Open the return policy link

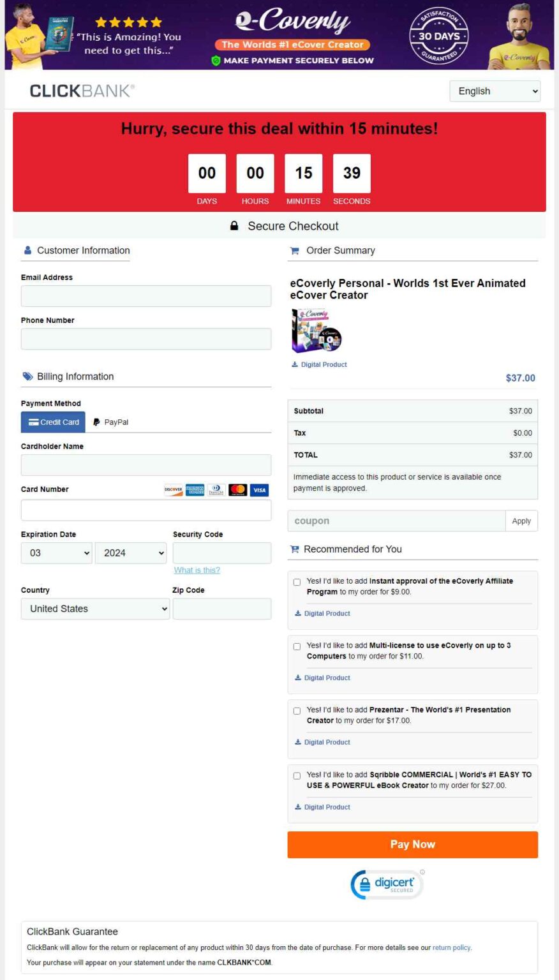point(451,947)
